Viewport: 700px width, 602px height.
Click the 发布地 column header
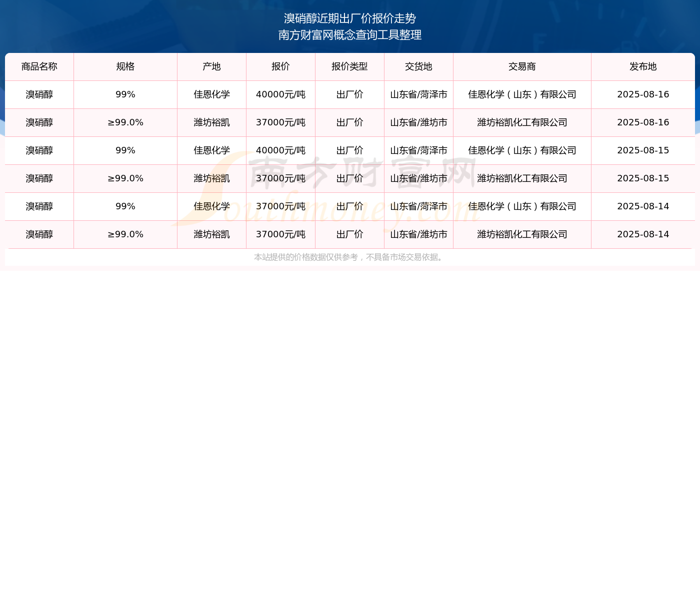643,67
